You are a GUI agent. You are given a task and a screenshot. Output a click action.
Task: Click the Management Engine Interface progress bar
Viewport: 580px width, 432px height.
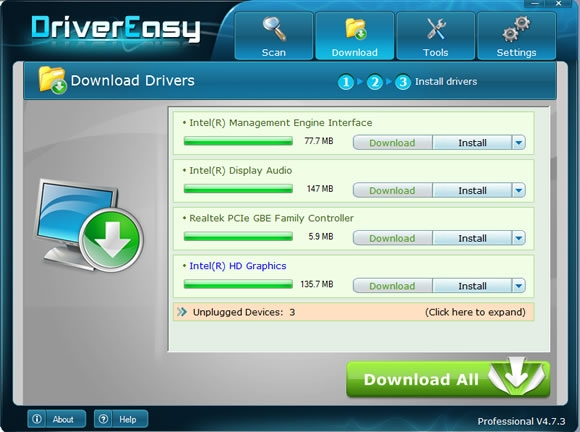(238, 141)
